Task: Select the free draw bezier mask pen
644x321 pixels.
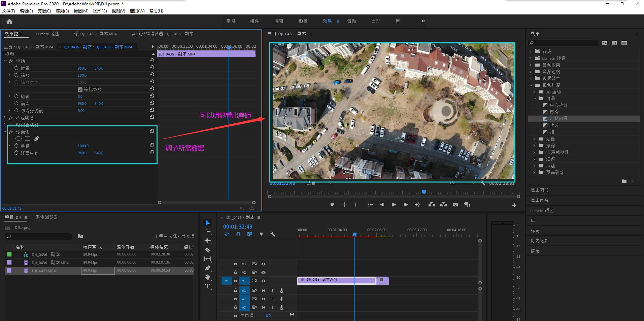Action: (x=37, y=138)
